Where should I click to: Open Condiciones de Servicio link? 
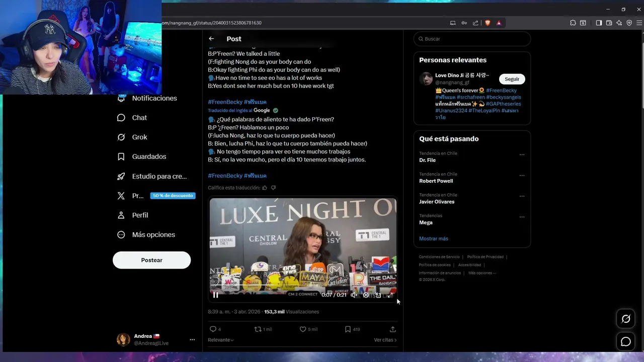click(x=439, y=257)
